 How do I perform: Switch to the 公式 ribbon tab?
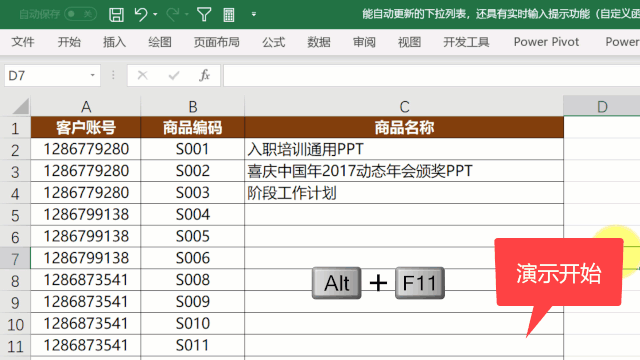[273, 42]
